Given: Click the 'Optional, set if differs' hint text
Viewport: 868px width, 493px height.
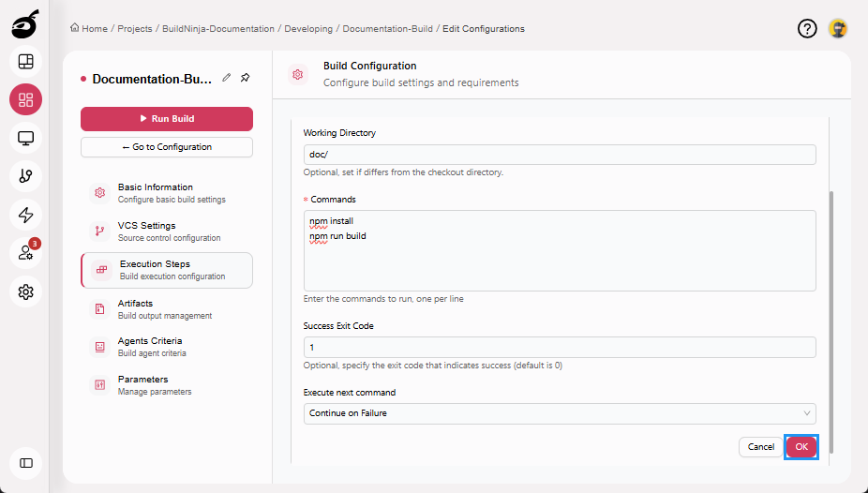Looking at the screenshot, I should (x=403, y=172).
